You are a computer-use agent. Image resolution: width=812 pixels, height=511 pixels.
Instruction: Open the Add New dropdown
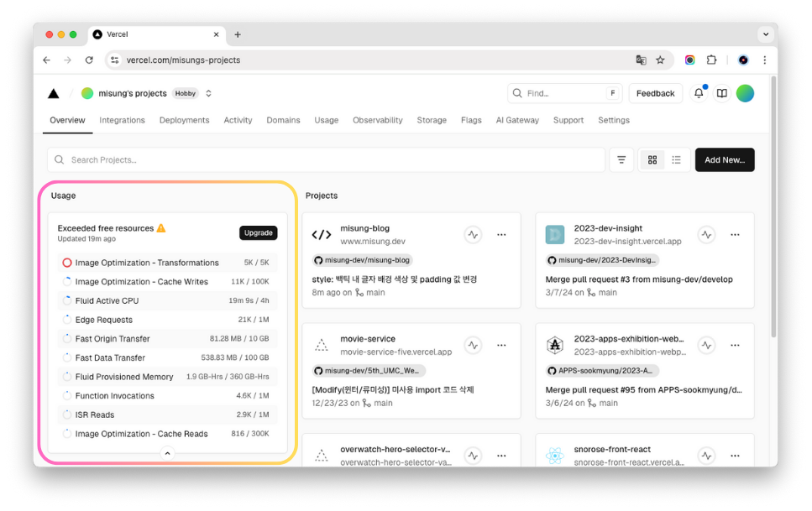724,159
